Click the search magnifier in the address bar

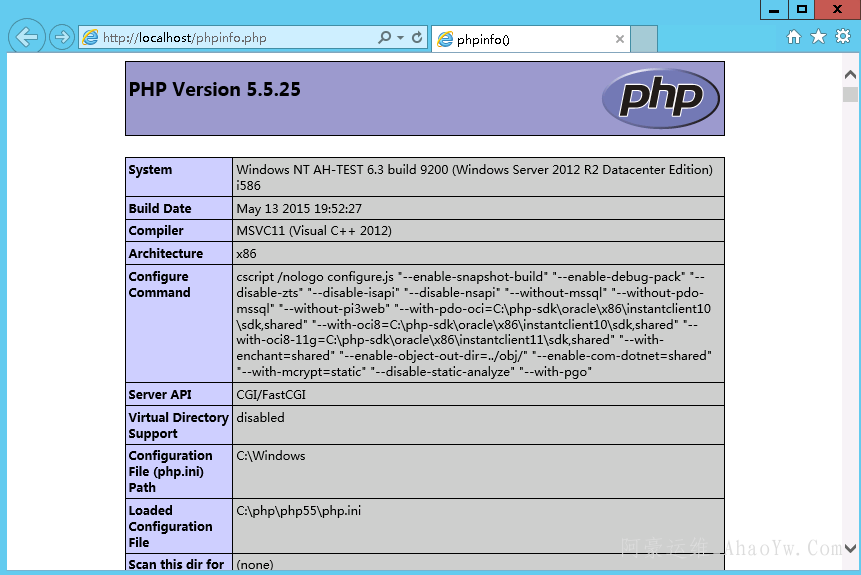(x=385, y=38)
